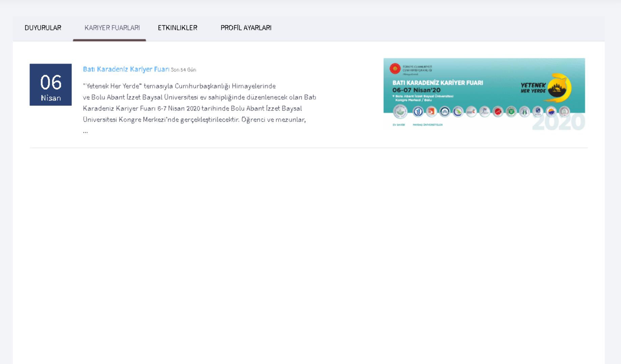The image size is (621, 364).
Task: Click the '...' truncation under the description
Action: pyautogui.click(x=85, y=131)
